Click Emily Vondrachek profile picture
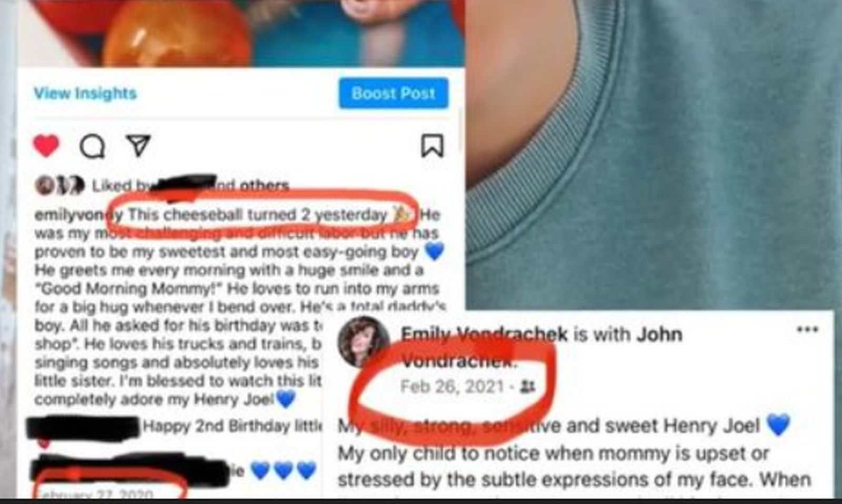The height and width of the screenshot is (504, 842). (x=364, y=342)
